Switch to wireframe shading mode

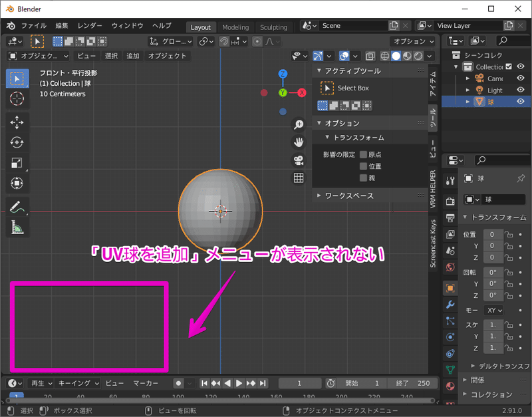385,56
